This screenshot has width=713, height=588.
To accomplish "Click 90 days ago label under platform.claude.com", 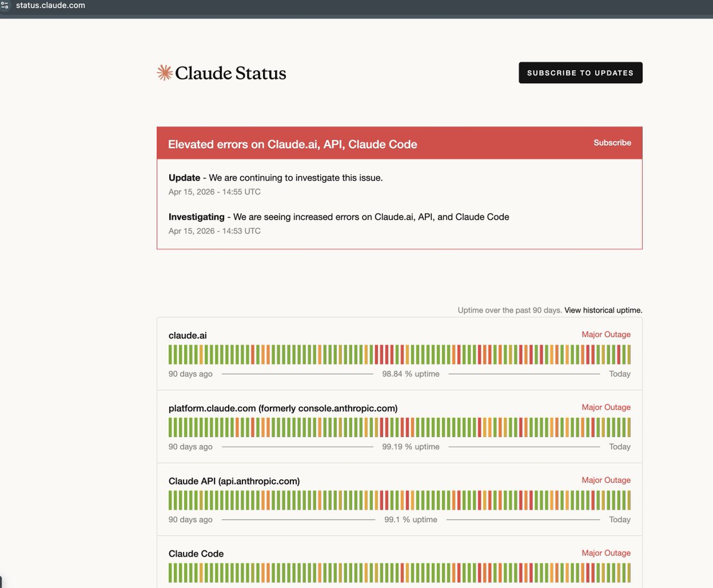I will [x=191, y=447].
